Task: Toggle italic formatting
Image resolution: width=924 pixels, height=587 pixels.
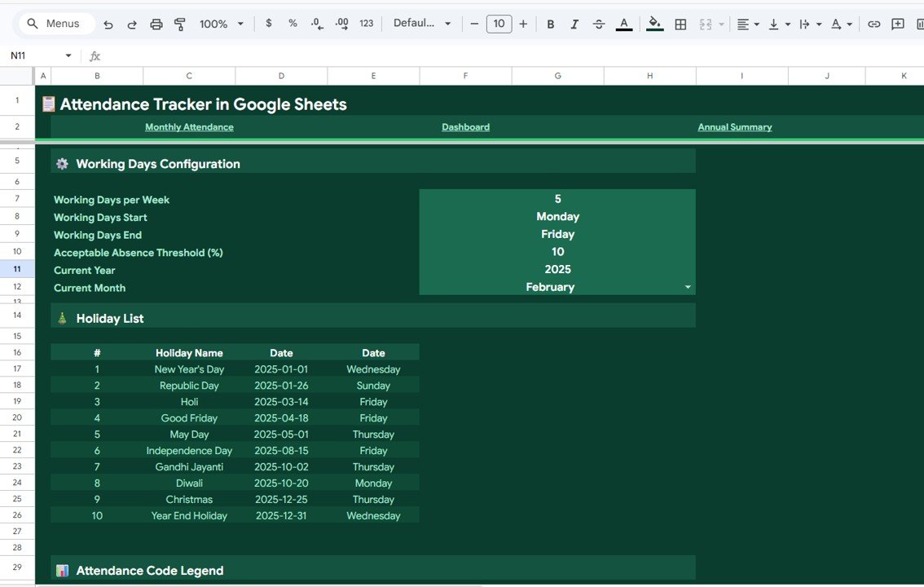Action: point(574,24)
